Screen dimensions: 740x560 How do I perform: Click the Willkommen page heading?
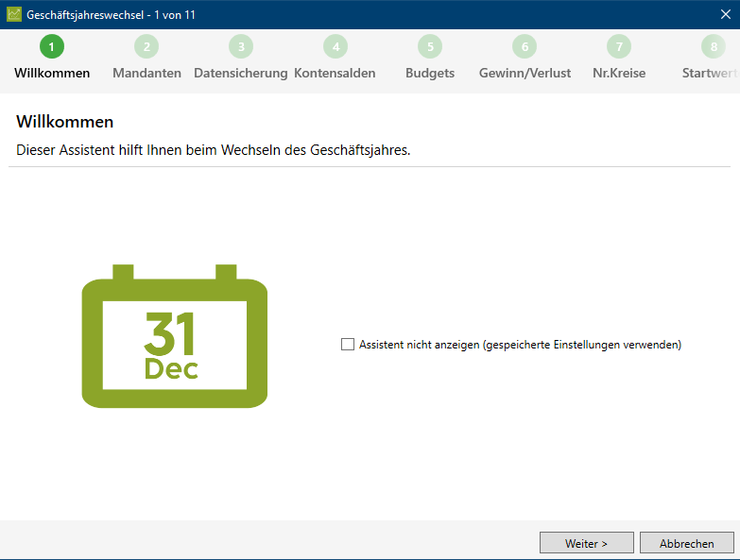click(64, 122)
